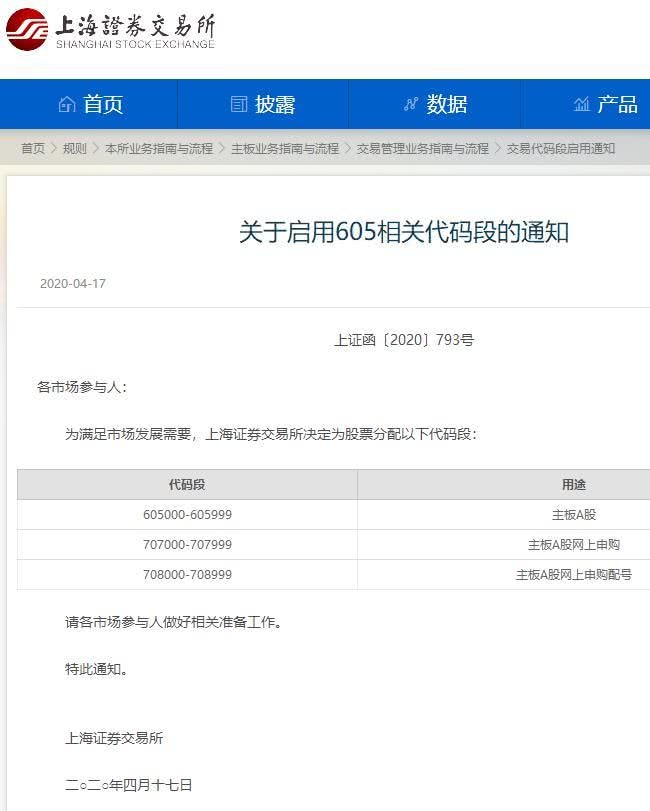Screen dimensions: 650x811
Task: Open 本所业务指南与流程 breadcrumb link
Action: 159,148
